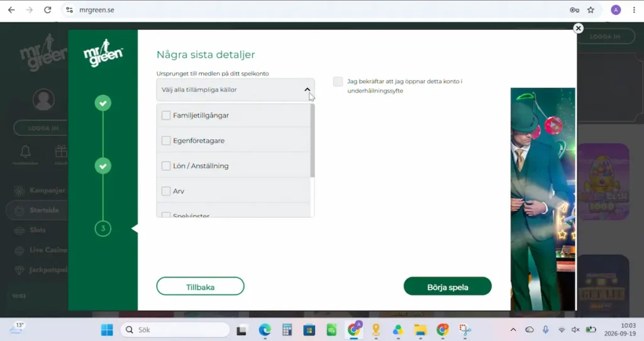
Task: Click browser back arrow
Action: [x=11, y=10]
